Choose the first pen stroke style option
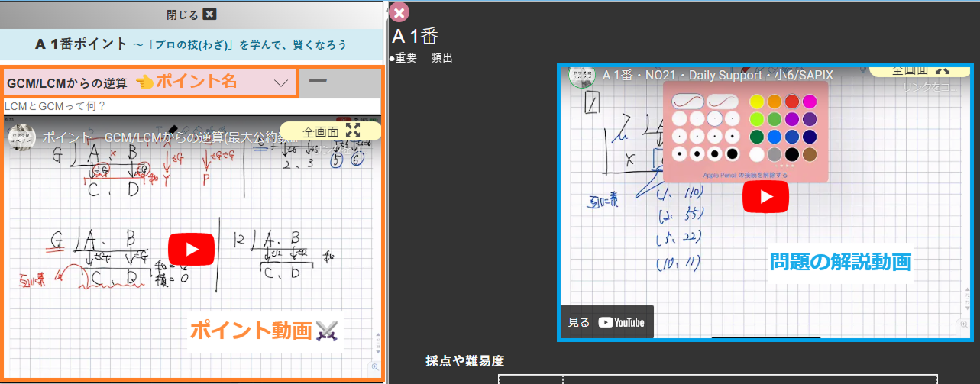 687,101
